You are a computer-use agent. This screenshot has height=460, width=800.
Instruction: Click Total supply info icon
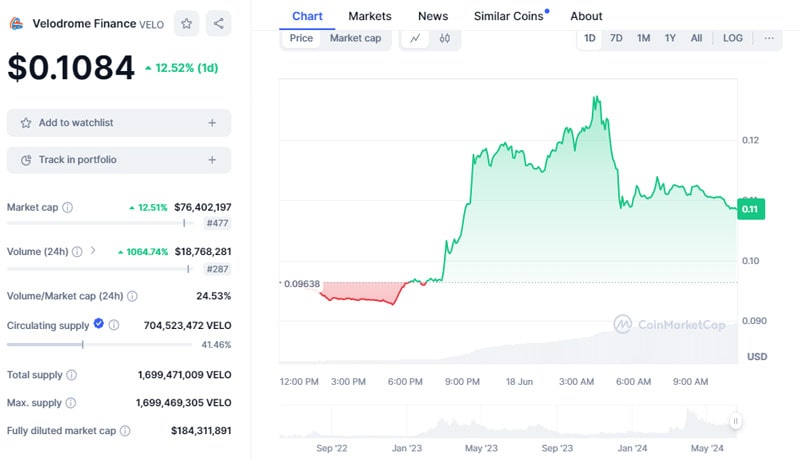[70, 375]
